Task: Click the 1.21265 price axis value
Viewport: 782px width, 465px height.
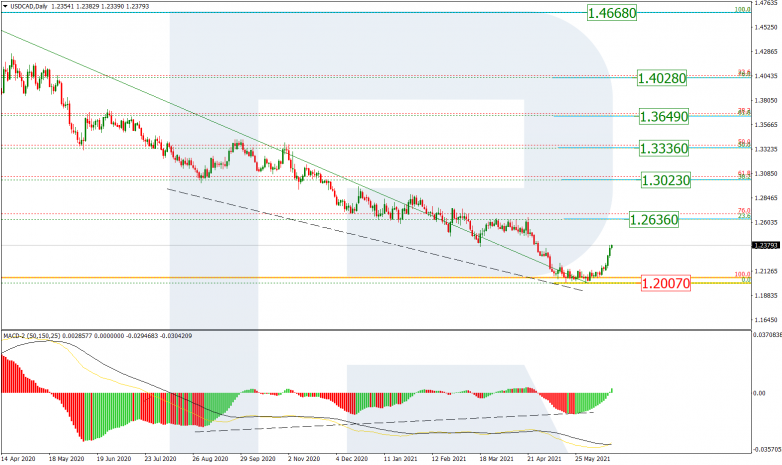Action: pyautogui.click(x=766, y=271)
